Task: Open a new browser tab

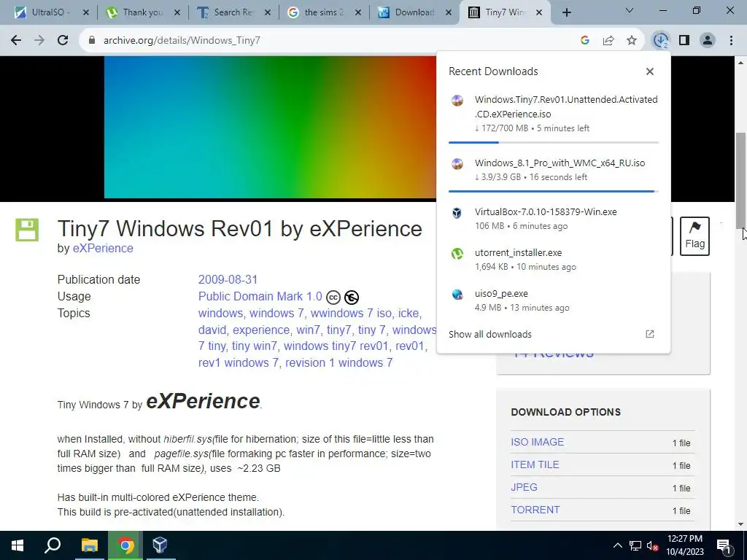Action: (x=566, y=12)
